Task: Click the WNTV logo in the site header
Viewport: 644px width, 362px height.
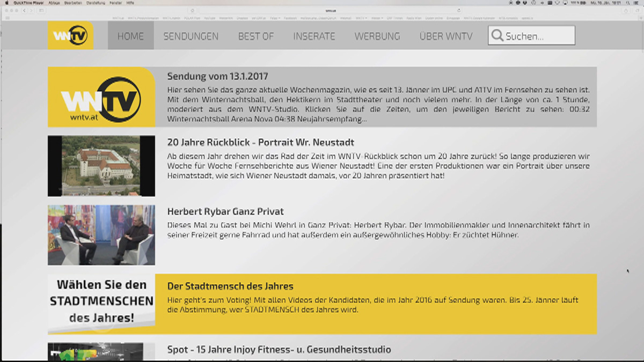Action: pos(70,35)
